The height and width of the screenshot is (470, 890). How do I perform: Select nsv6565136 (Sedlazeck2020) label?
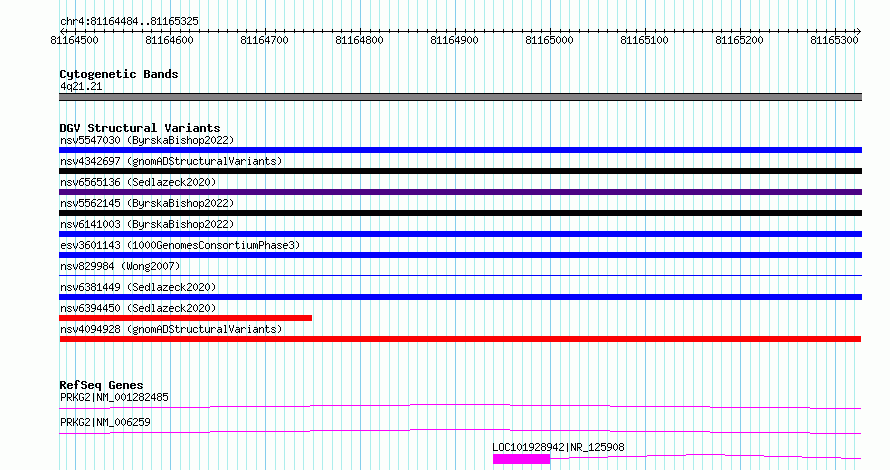138,182
